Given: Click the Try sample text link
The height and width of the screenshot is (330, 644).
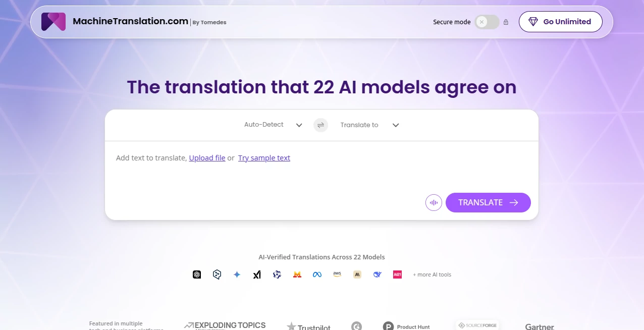Looking at the screenshot, I should [264, 158].
